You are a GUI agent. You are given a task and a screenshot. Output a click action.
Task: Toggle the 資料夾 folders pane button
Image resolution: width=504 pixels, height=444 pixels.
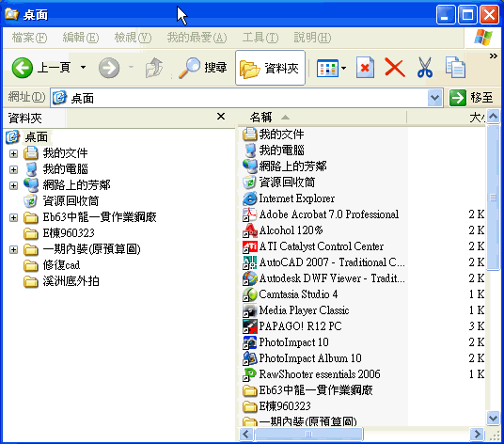click(x=270, y=68)
